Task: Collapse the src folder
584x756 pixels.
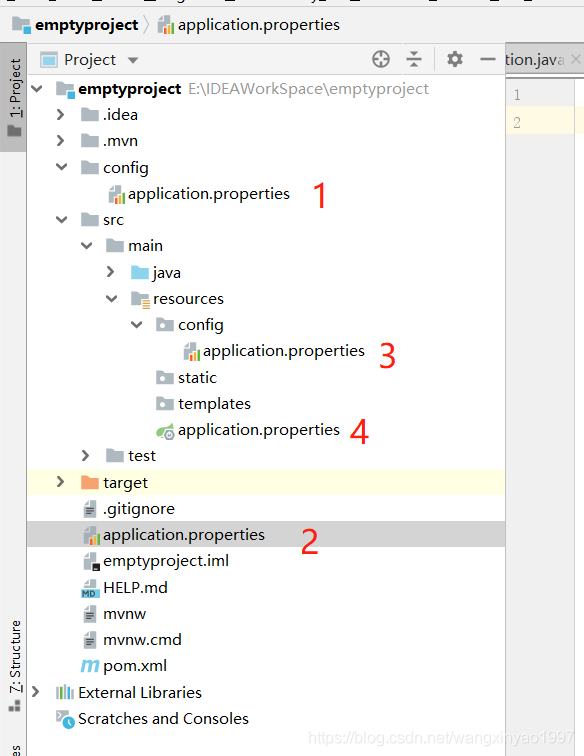Action: tap(62, 220)
